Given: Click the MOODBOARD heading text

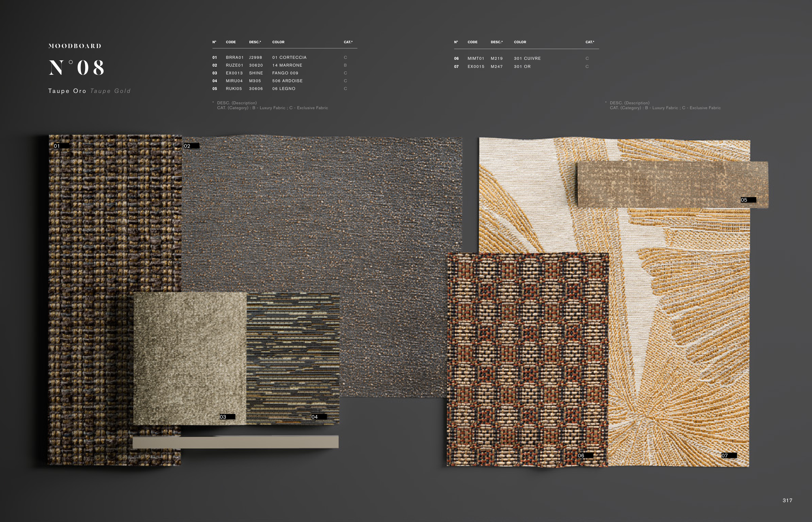Looking at the screenshot, I should [75, 46].
